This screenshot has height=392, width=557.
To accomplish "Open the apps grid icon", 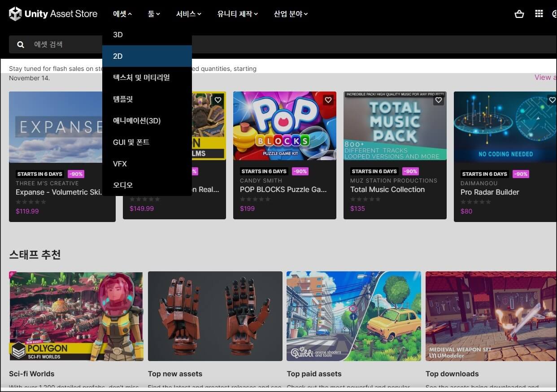I will tap(539, 14).
